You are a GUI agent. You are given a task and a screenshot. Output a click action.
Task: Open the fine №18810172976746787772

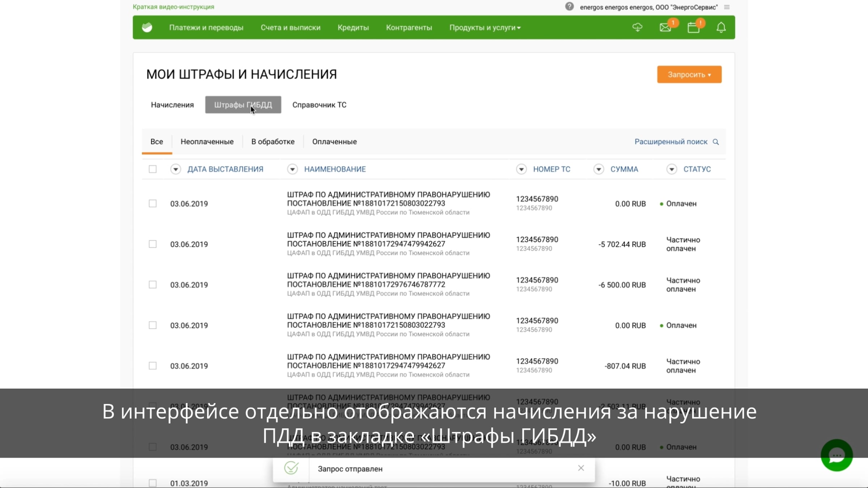pos(388,280)
